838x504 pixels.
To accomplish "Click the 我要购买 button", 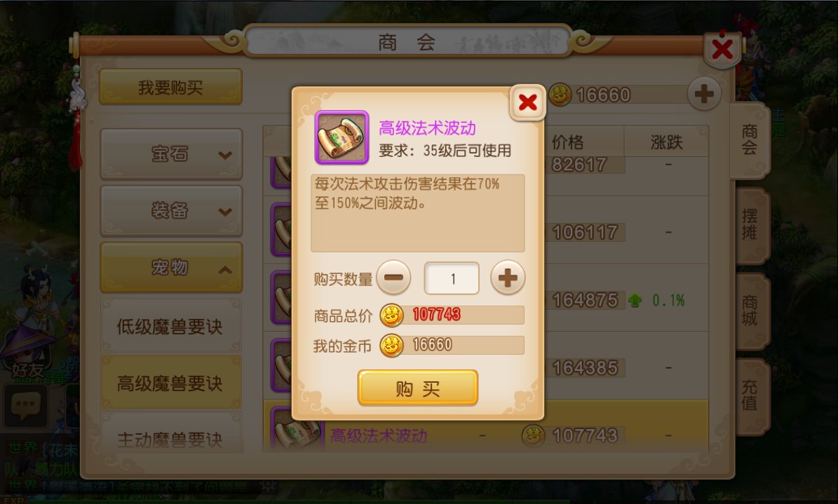I will click(170, 87).
